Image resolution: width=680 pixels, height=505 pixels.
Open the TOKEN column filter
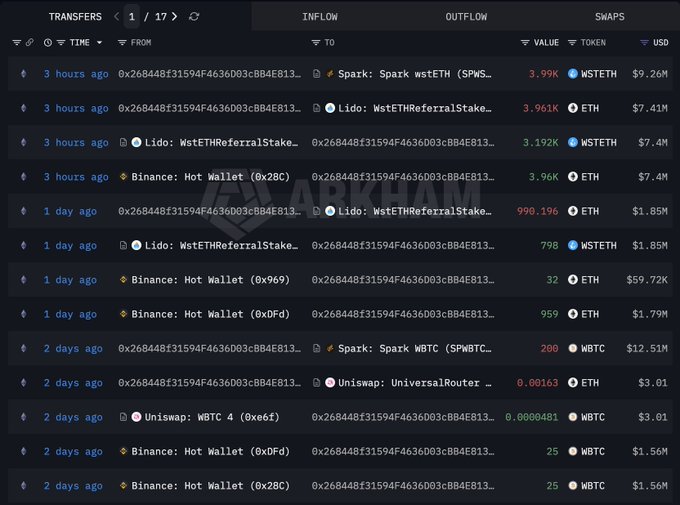[572, 43]
